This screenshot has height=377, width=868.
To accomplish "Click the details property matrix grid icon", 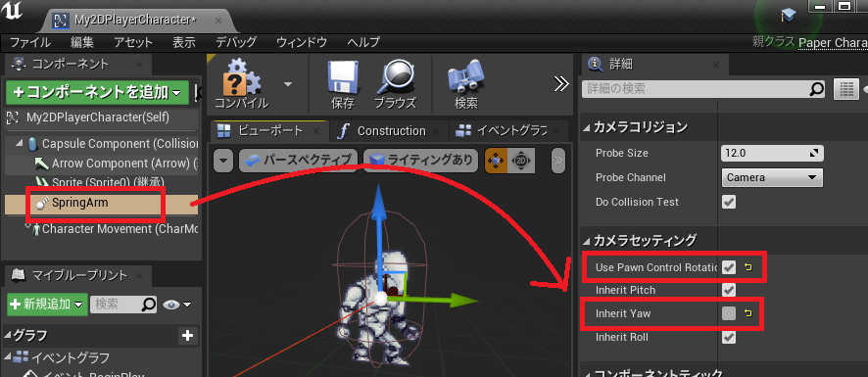I will click(845, 88).
